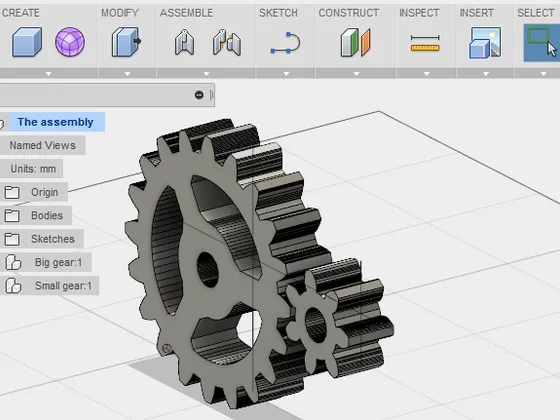Choose the Press Pull modify icon
This screenshot has height=420, width=560.
(x=126, y=42)
